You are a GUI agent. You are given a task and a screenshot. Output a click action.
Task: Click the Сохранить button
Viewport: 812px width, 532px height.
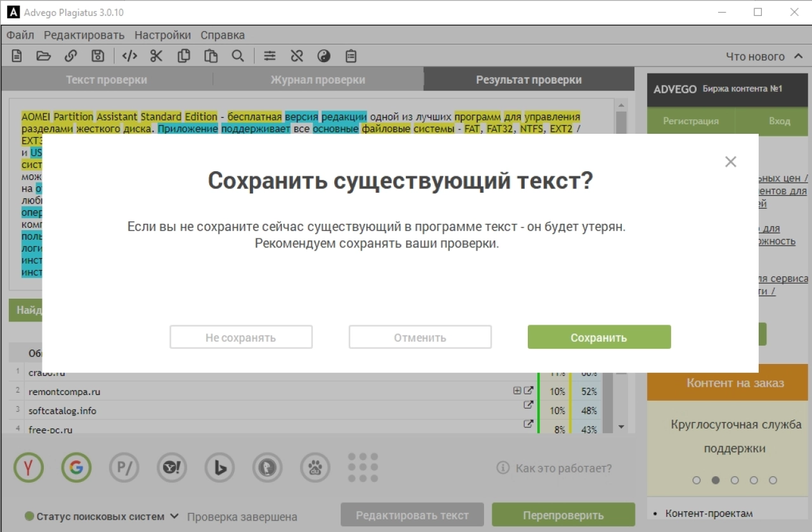pos(599,337)
